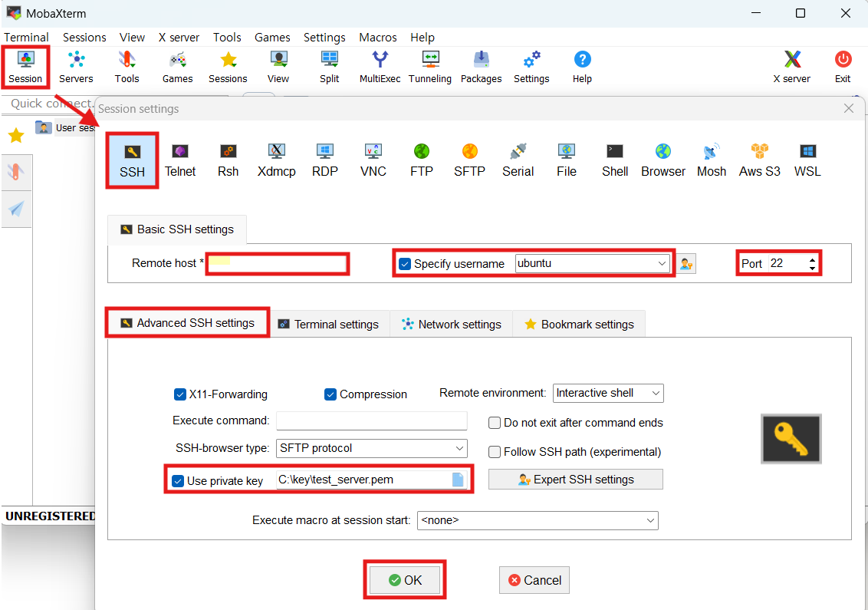The height and width of the screenshot is (610, 868).
Task: Open MultiExec toolbar icon
Action: coord(380,67)
